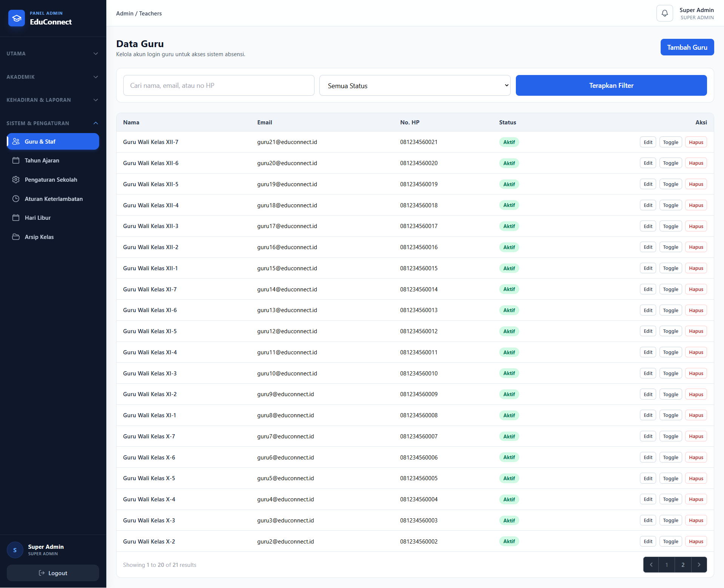
Task: Click the EduConnect graduation cap logo
Action: click(x=17, y=18)
